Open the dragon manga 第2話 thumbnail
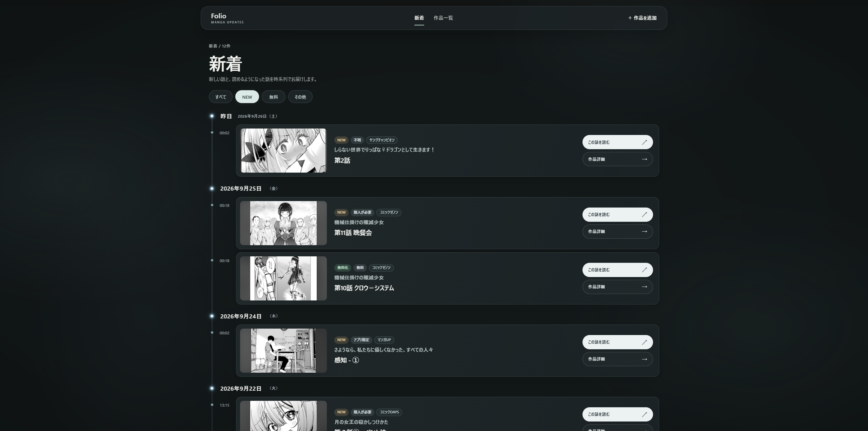This screenshot has height=431, width=868. pos(283,151)
